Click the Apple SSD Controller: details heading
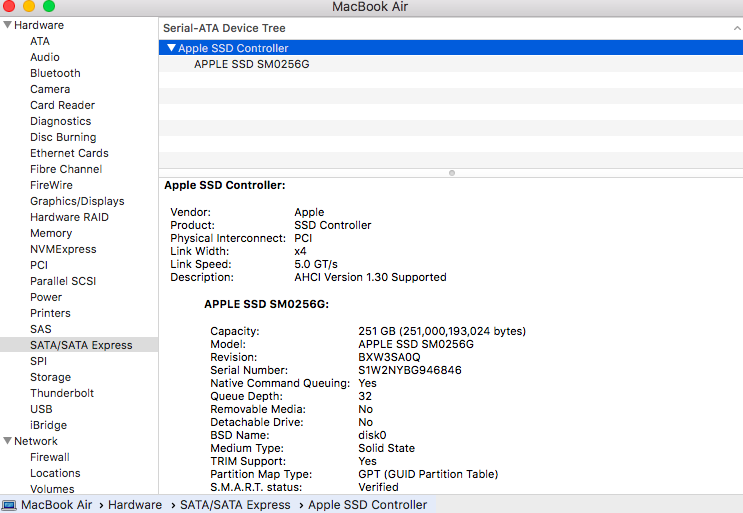Viewport: 743px width, 513px height. 225,185
